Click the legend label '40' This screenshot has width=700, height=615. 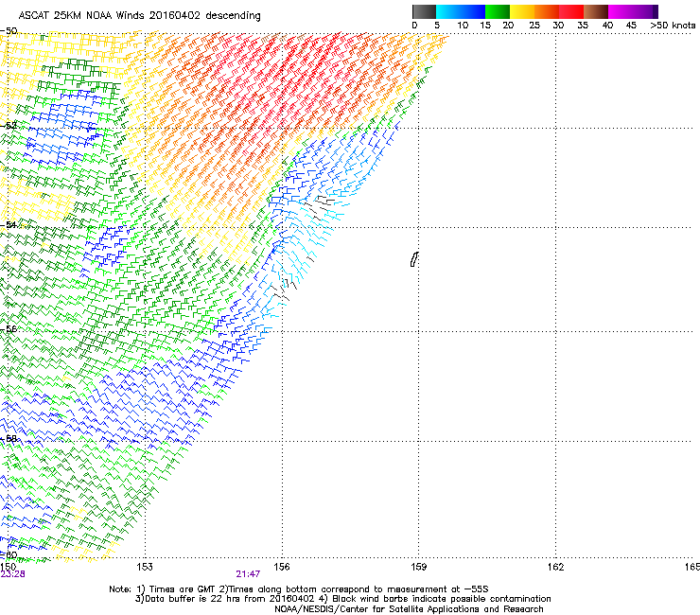point(607,26)
